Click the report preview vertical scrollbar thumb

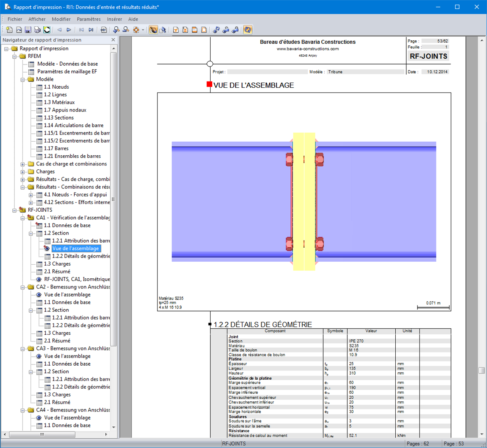pyautogui.click(x=482, y=370)
